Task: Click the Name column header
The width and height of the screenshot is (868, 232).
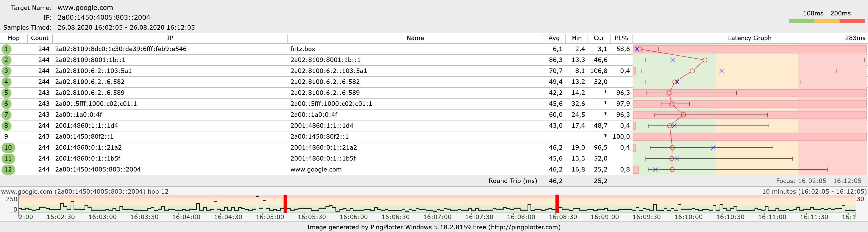Action: 415,38
